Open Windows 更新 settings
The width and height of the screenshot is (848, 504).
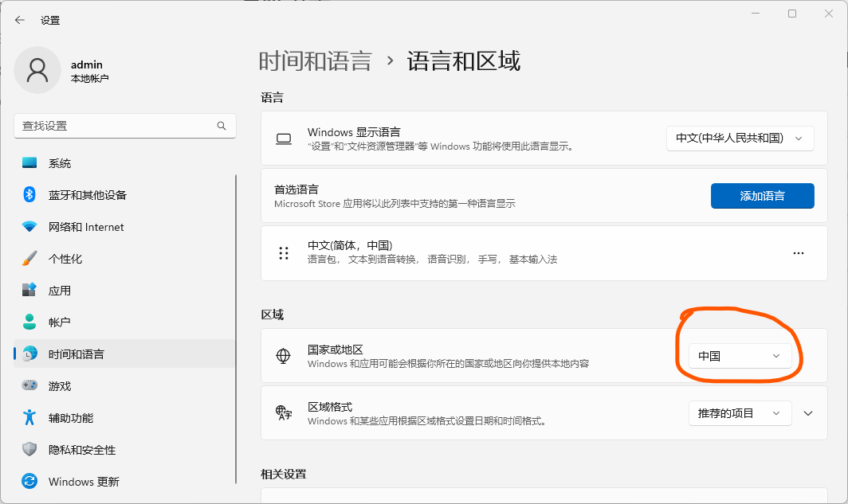point(124,482)
